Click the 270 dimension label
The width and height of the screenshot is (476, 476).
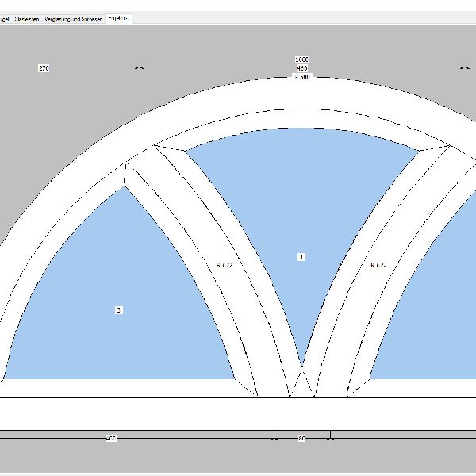[x=44, y=68]
